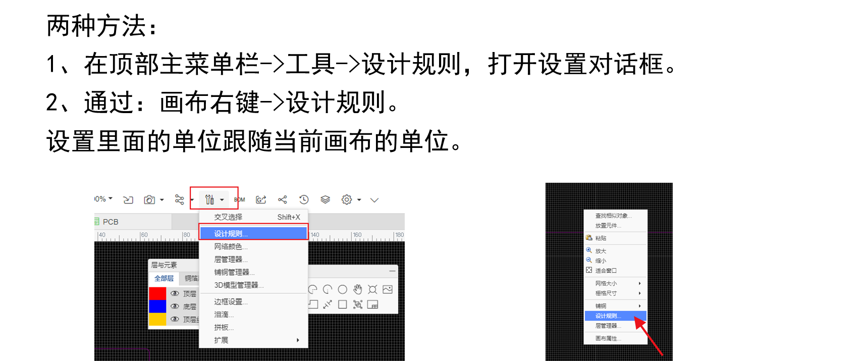Choose 网络颜色 in Tools menu
Image resolution: width=868 pixels, height=361 pixels.
254,246
